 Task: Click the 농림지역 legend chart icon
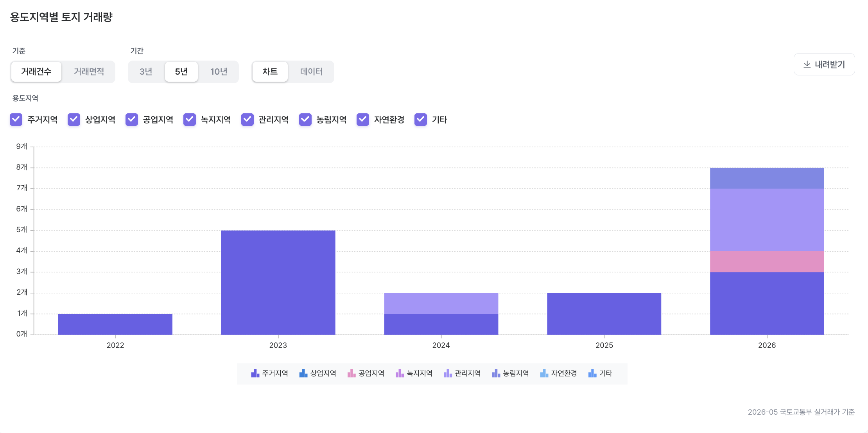(496, 373)
